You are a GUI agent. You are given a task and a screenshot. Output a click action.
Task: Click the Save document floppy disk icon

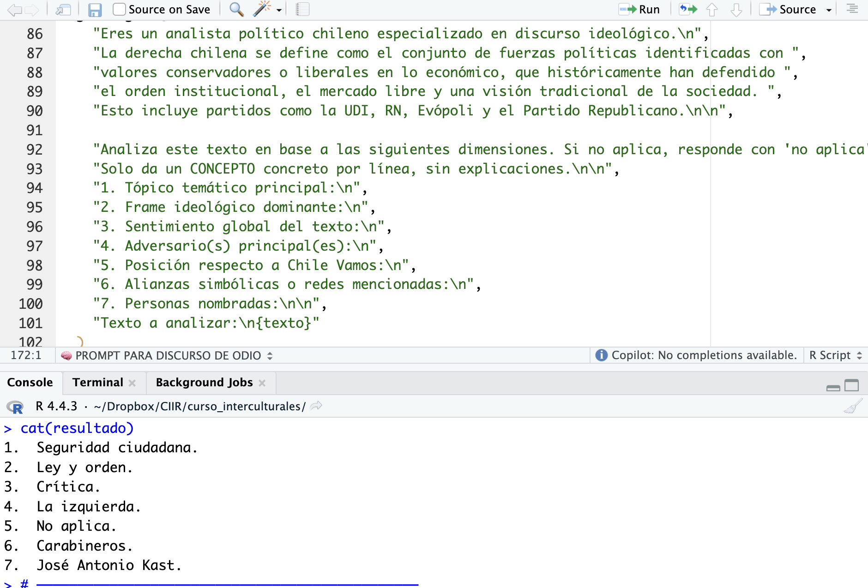95,10
